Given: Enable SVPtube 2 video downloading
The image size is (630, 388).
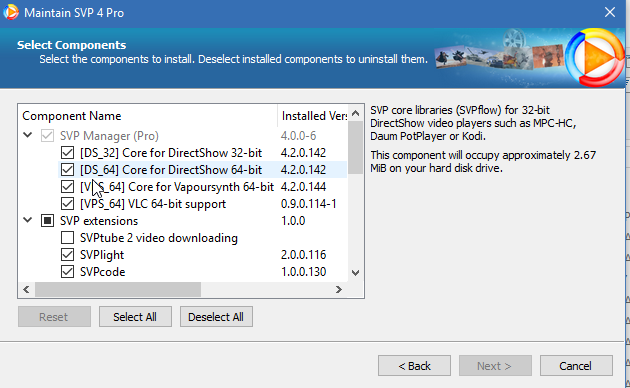Looking at the screenshot, I should [x=67, y=238].
